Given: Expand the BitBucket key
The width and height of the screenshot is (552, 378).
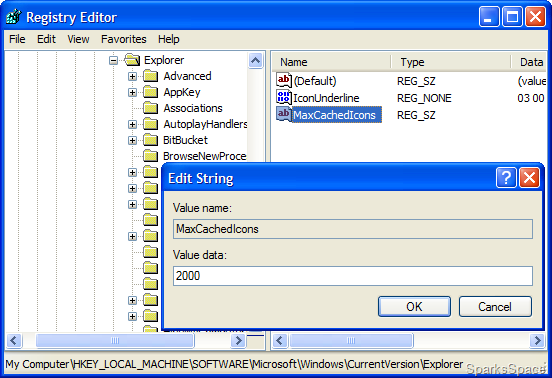Looking at the screenshot, I should (x=132, y=140).
